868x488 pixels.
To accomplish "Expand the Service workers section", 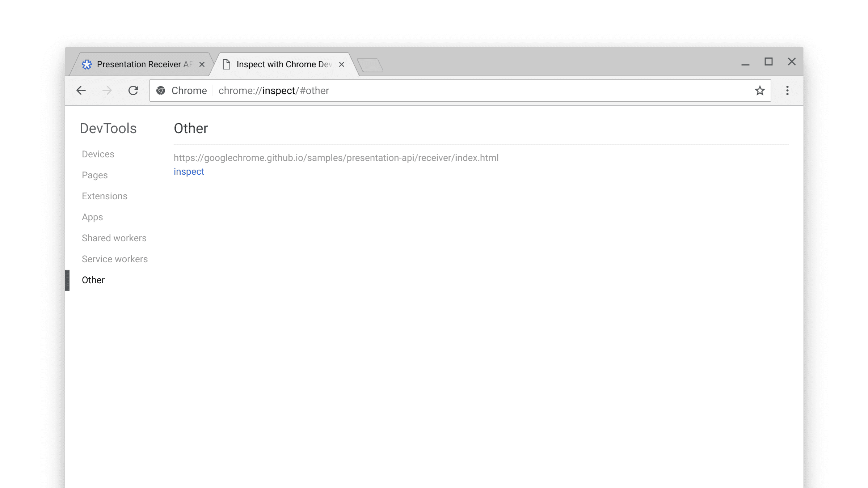I will (x=114, y=259).
